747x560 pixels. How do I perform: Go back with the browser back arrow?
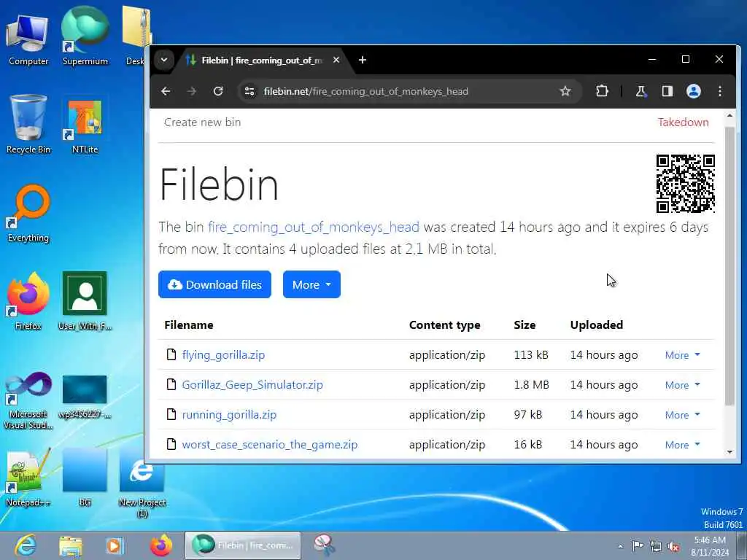166,91
